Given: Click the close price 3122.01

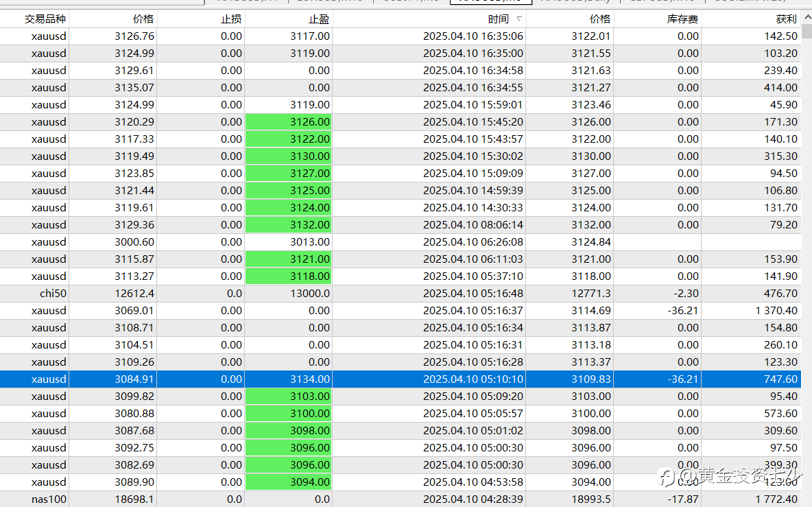Looking at the screenshot, I should click(591, 36).
